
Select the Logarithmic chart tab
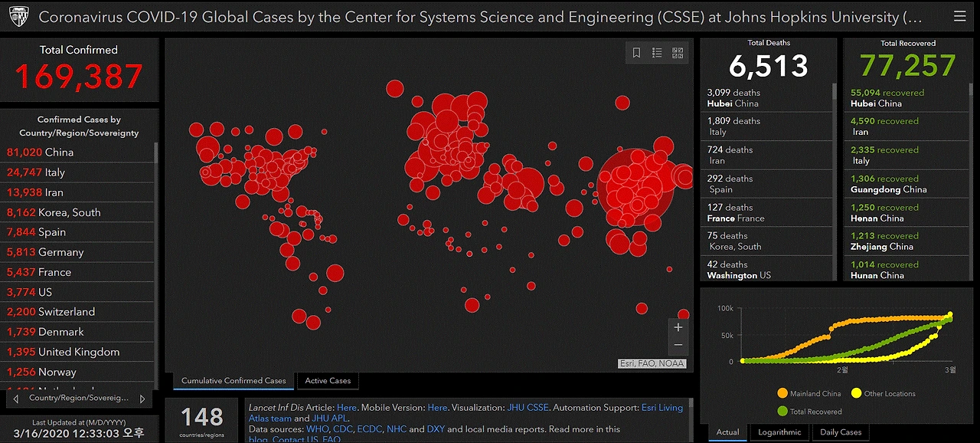click(779, 432)
